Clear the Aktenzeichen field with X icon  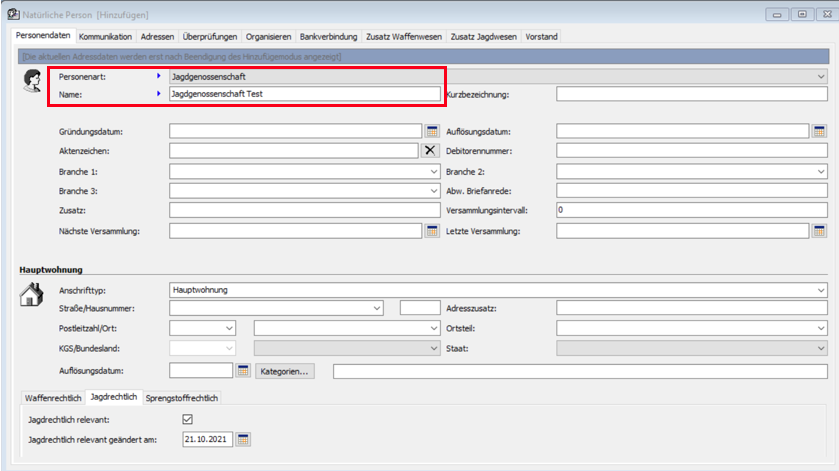click(431, 150)
